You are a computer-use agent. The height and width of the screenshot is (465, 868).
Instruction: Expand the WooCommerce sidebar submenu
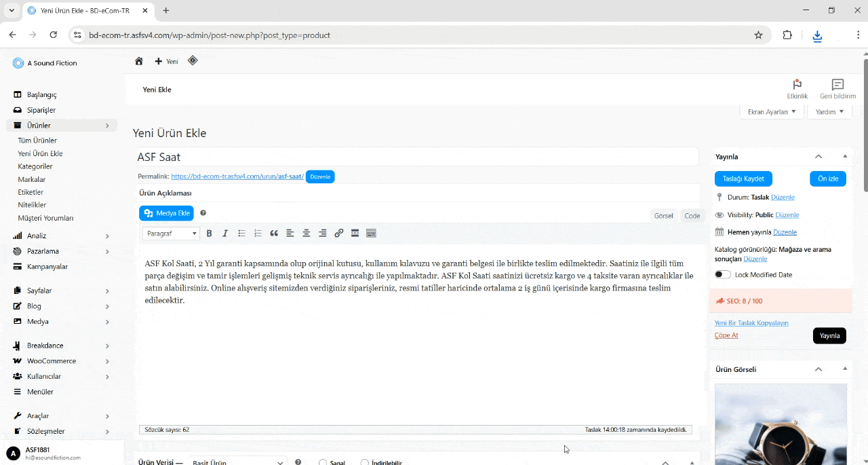[x=107, y=361]
